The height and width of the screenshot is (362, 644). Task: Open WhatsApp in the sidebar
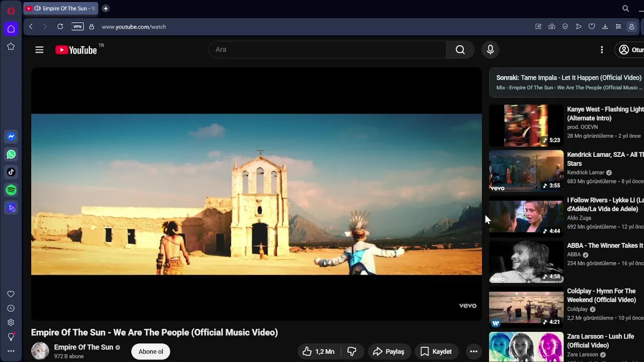pos(11,154)
